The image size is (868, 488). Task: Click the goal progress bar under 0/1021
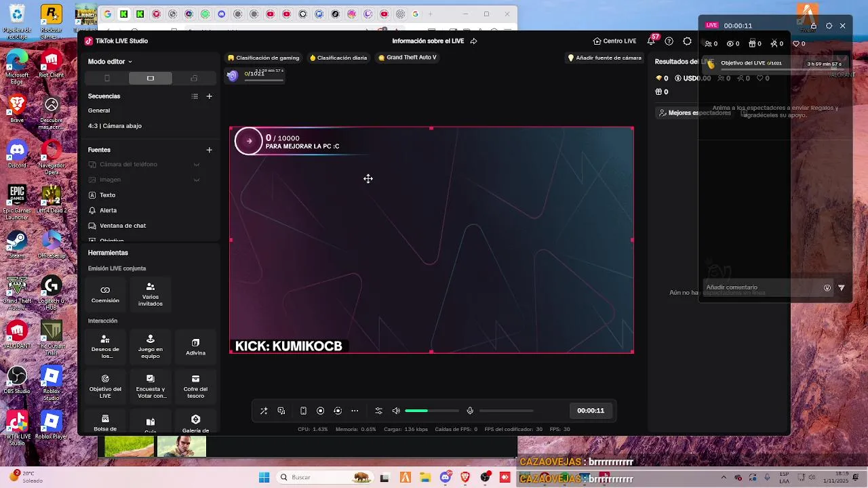click(264, 80)
